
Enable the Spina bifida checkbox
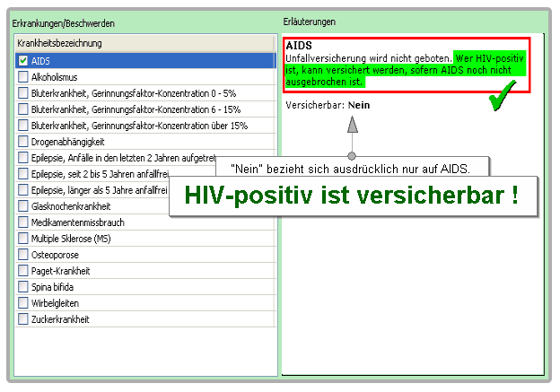point(23,287)
